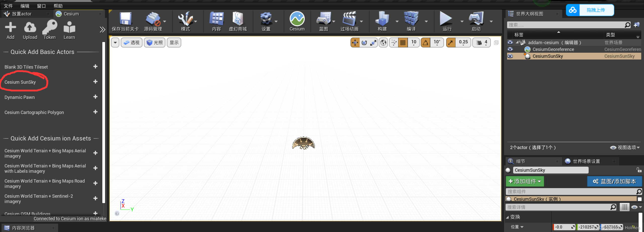The image size is (644, 232).
Task: Click the Blueprint/Add Script button
Action: click(614, 181)
